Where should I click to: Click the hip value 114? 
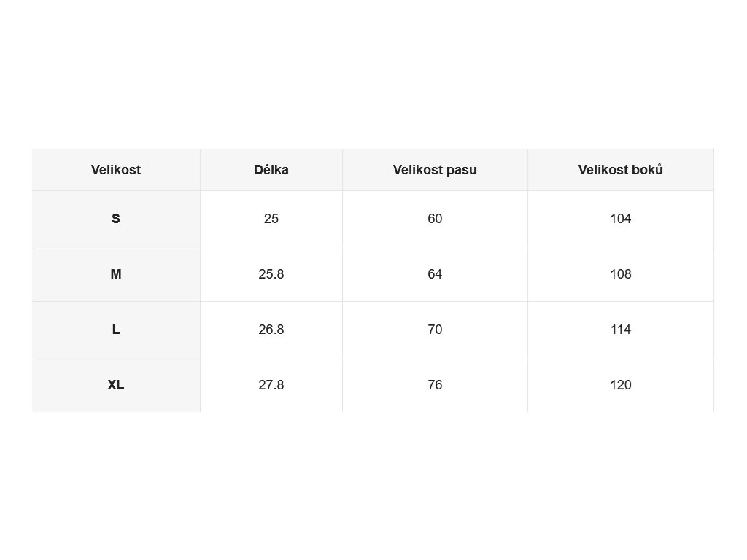tap(621, 330)
